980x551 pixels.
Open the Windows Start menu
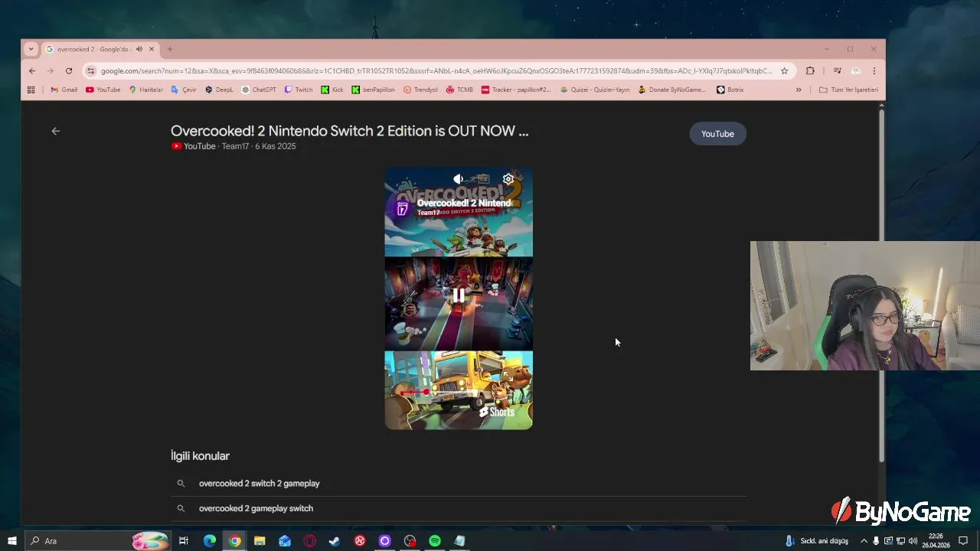click(11, 541)
